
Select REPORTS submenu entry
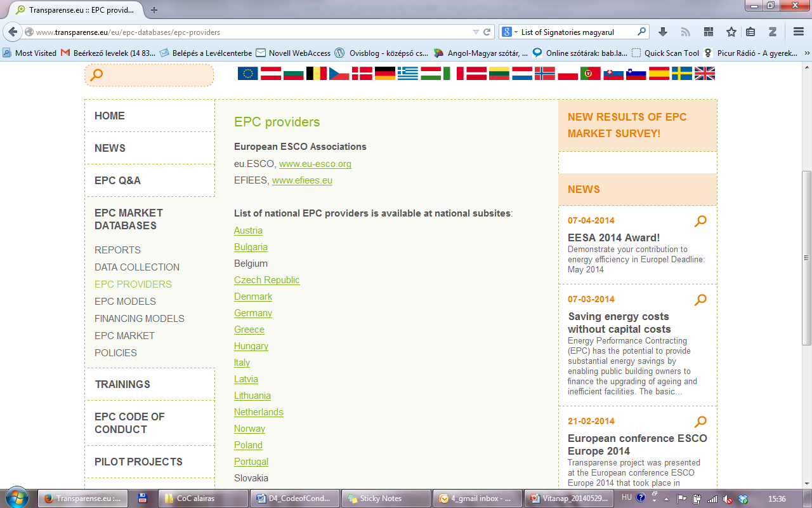117,250
